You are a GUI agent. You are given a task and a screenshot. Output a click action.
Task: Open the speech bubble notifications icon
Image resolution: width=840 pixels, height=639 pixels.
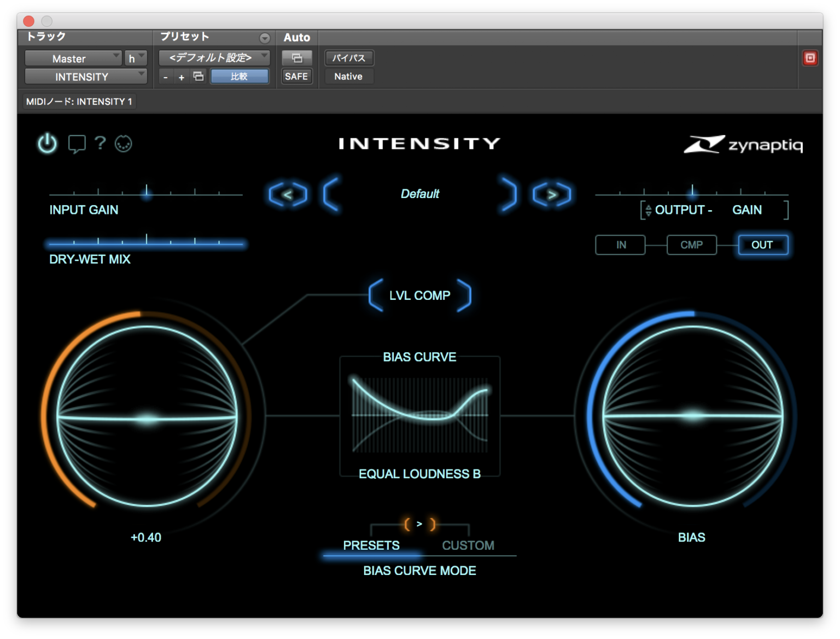pos(77,143)
